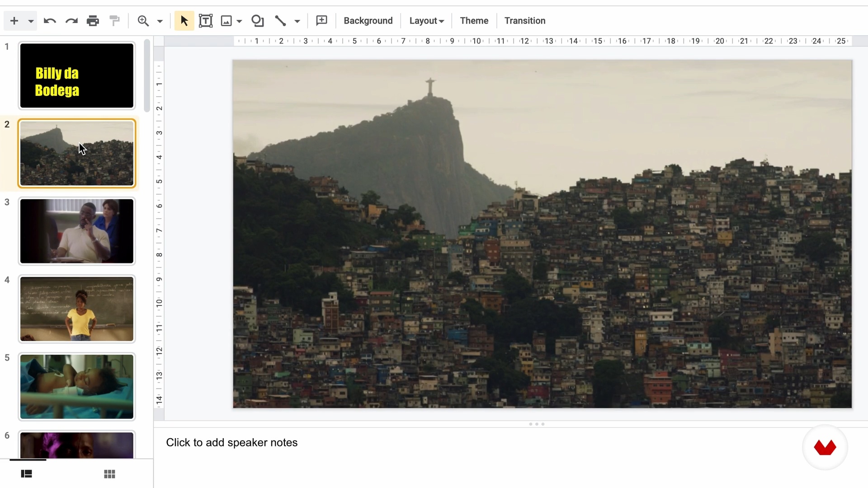Click to add speaker notes field
Screen dimensions: 868x488
click(x=231, y=442)
